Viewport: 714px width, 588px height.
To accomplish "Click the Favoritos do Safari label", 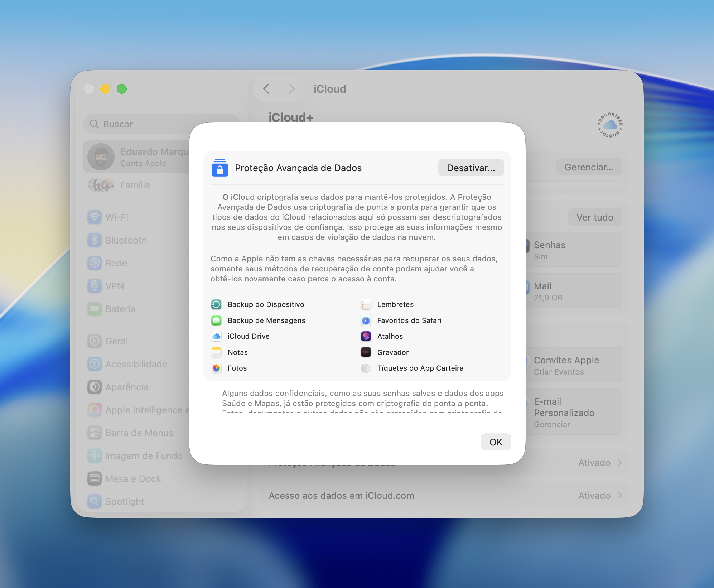I will point(409,320).
